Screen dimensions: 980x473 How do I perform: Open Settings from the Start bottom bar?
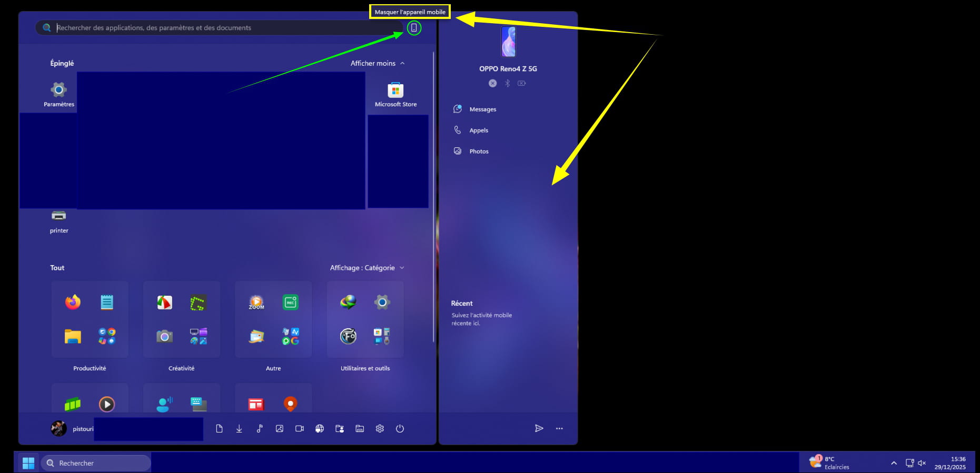(x=380, y=429)
